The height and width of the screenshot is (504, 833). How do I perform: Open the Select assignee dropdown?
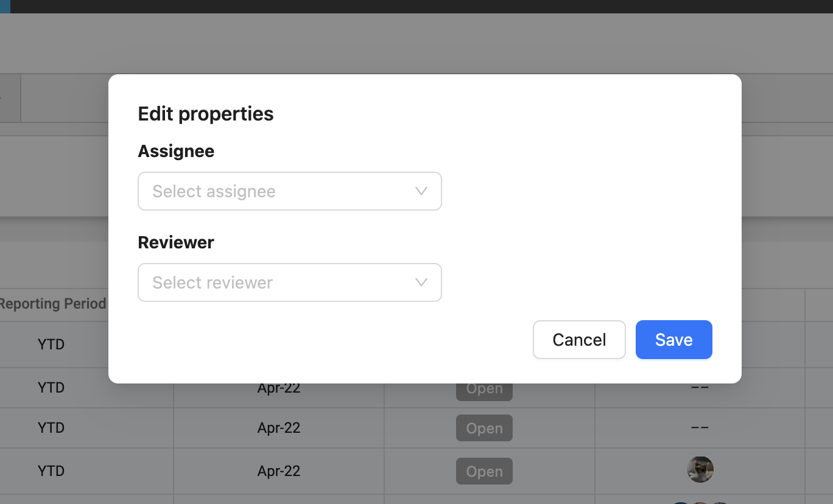click(290, 191)
